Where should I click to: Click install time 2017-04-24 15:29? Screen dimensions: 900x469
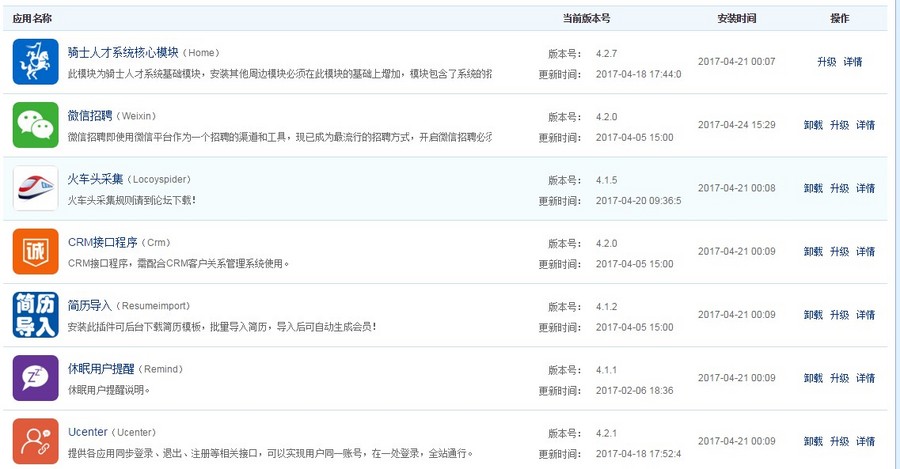[x=736, y=125]
